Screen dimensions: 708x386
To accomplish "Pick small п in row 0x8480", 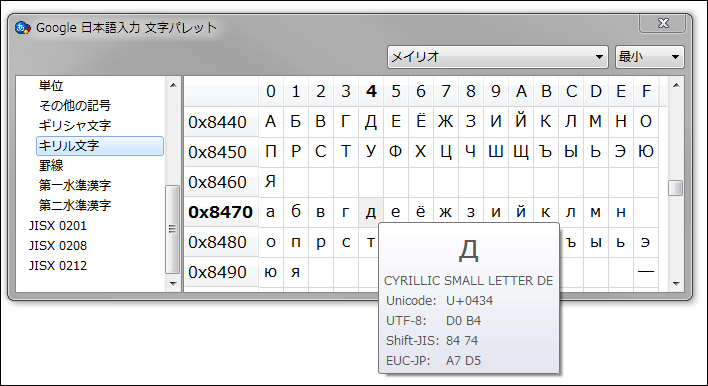I will 296,242.
